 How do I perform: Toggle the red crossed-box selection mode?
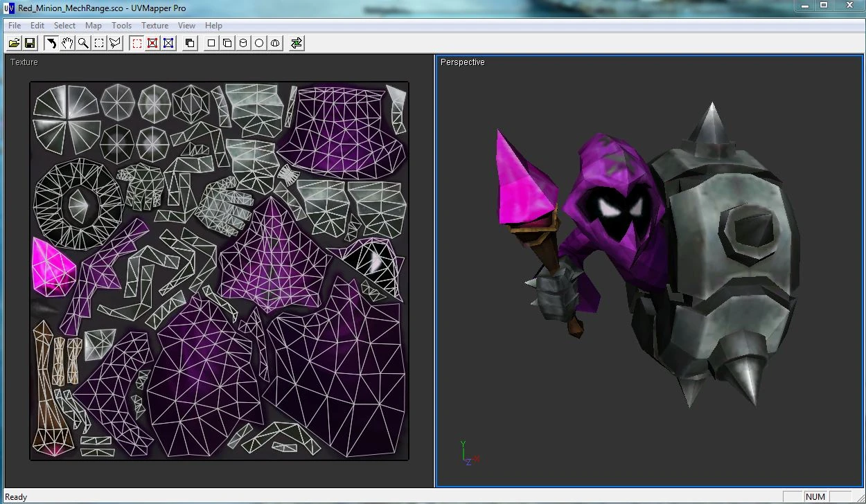pyautogui.click(x=152, y=43)
